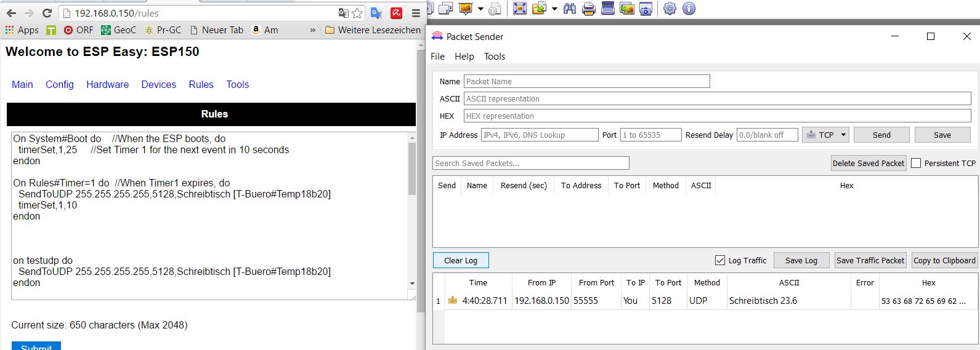Click the Save Traffic Packet button
Screen dimensions: 980x350
coord(870,260)
